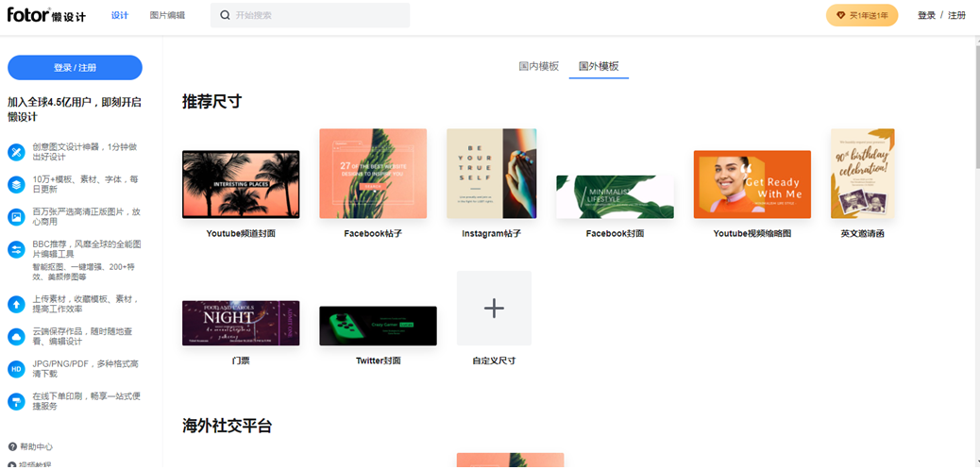Viewport: 980px width, 470px height.
Task: Click the question mark help icon
Action: point(12,446)
